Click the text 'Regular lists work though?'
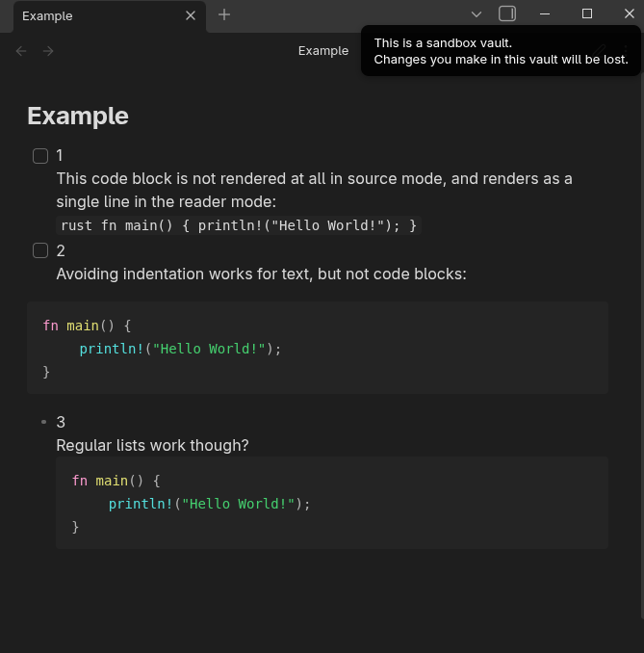The width and height of the screenshot is (644, 653). pos(152,446)
